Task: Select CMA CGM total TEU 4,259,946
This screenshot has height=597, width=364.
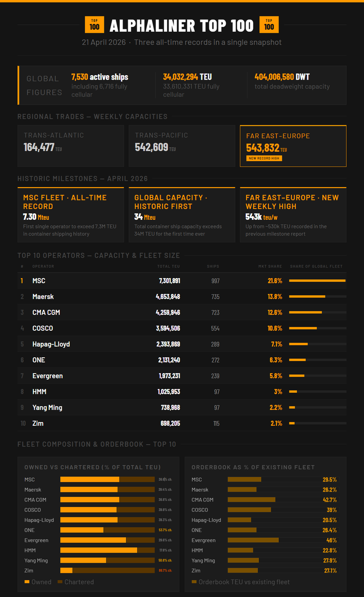Action: [x=168, y=313]
